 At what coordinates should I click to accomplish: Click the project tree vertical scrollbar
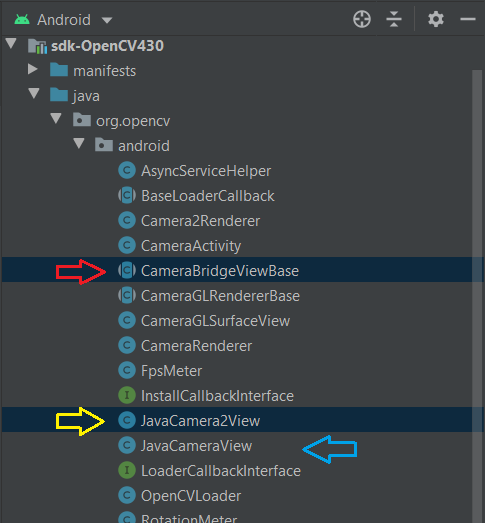pos(477,296)
